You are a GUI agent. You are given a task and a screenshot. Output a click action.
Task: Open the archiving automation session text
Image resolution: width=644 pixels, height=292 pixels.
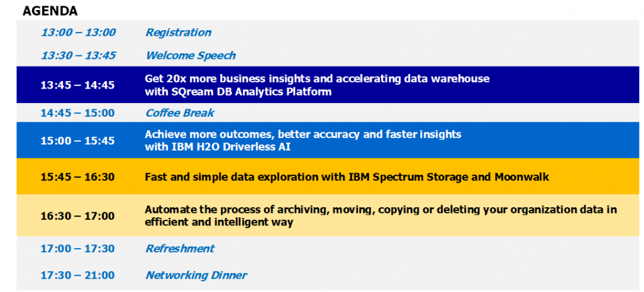coord(380,216)
